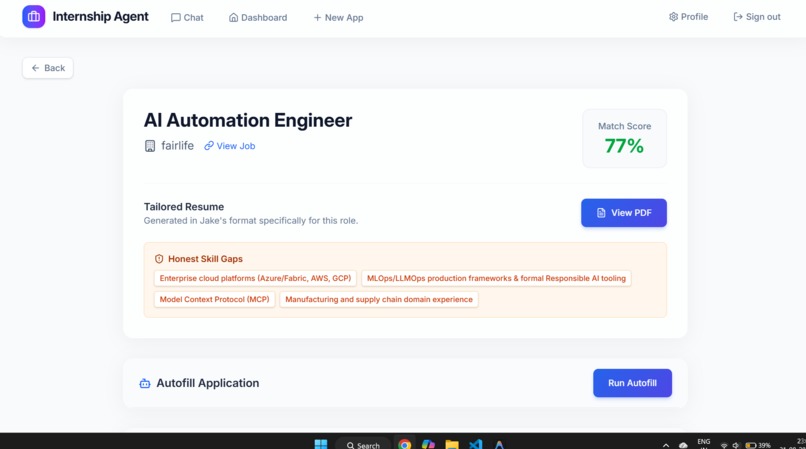Click the Internship Agent title text
This screenshot has width=806, height=449.
pyautogui.click(x=100, y=16)
